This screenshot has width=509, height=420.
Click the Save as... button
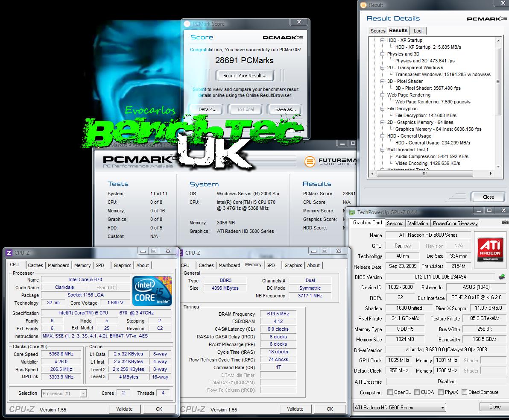click(285, 109)
